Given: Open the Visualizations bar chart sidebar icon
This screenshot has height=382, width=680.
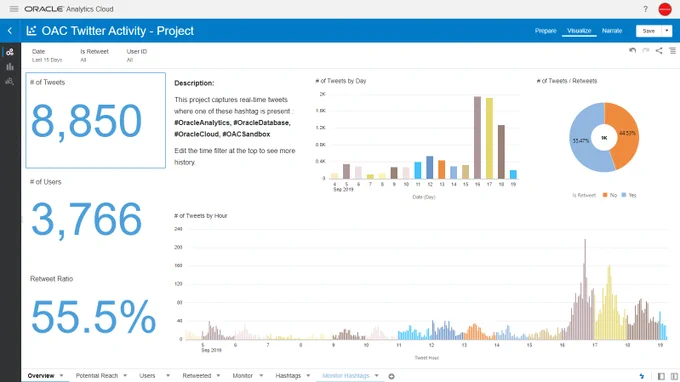Looking at the screenshot, I should coord(10,67).
